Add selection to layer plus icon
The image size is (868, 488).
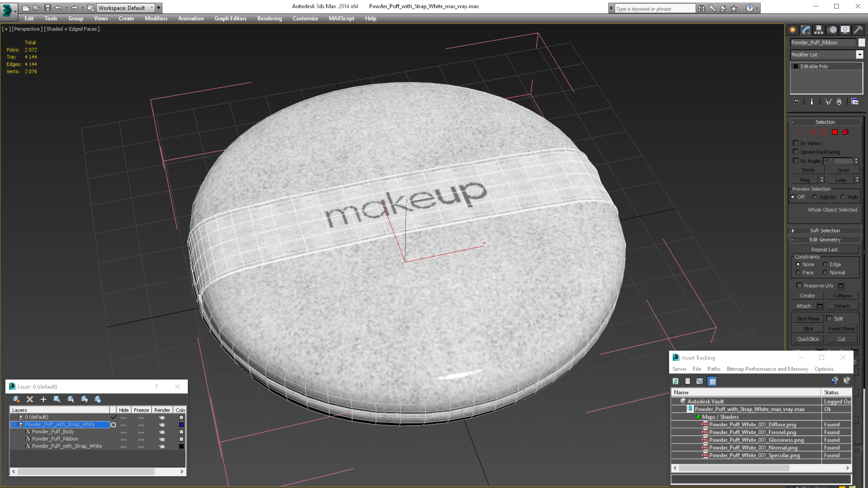[x=43, y=399]
